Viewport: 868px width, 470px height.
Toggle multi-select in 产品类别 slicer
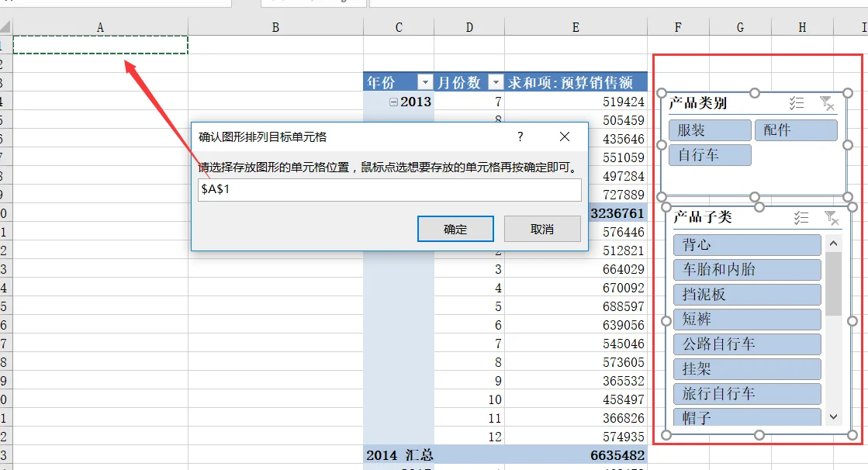pos(797,103)
